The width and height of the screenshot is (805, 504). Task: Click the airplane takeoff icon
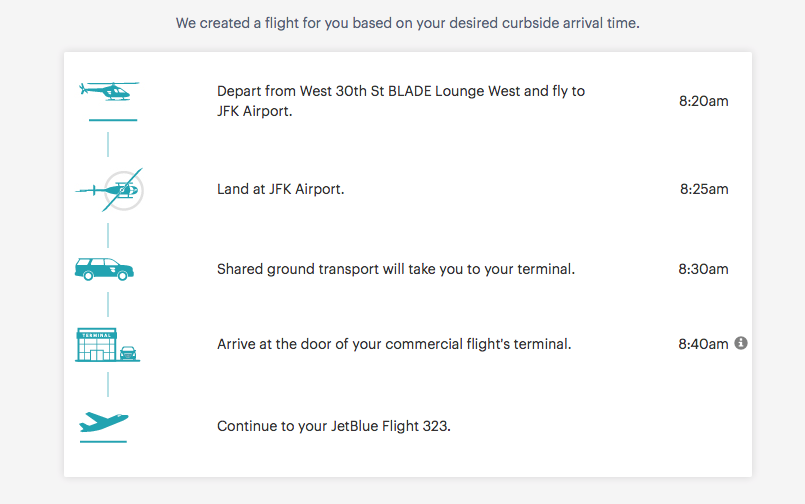click(103, 423)
